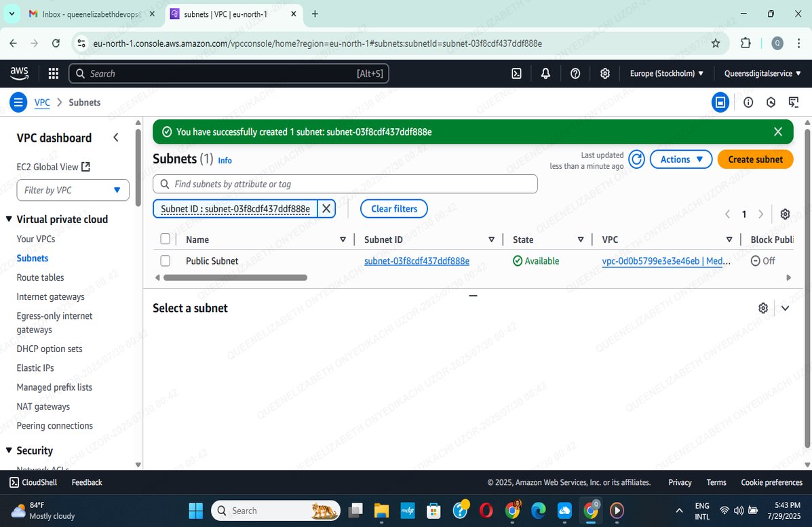Click Clear filters button

click(x=394, y=209)
